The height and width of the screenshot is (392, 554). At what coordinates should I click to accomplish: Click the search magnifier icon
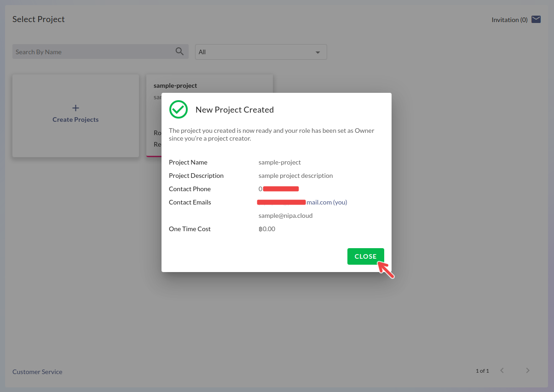point(179,51)
